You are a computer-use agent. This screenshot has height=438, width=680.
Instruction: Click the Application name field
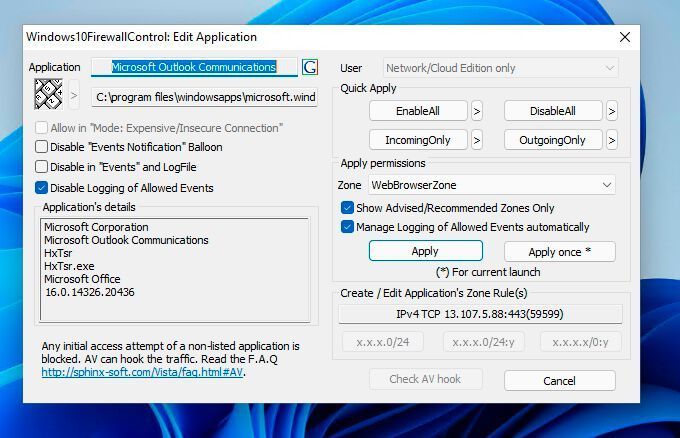(x=194, y=67)
